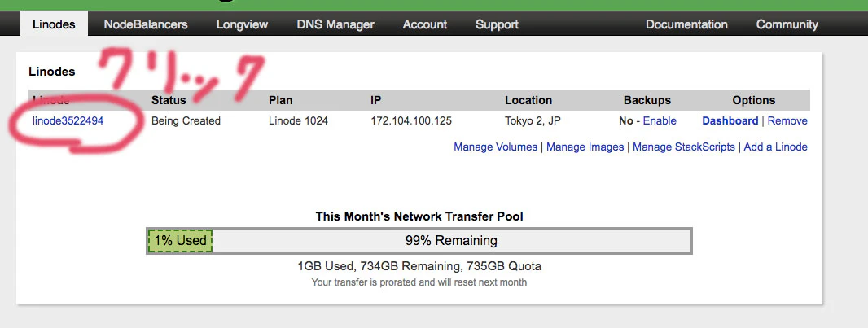Click the Tokyo 2, JP location cell

[x=533, y=120]
